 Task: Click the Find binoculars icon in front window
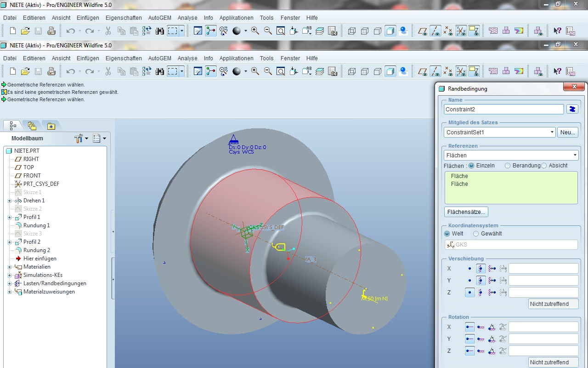[160, 71]
